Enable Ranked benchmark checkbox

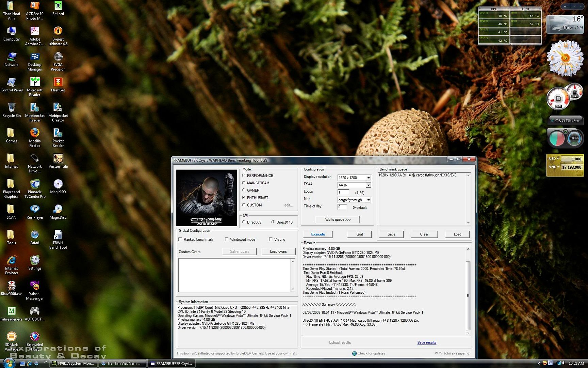coord(180,240)
